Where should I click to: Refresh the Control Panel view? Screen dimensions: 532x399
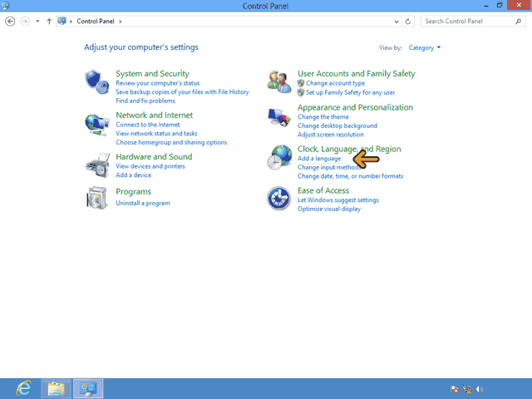408,22
